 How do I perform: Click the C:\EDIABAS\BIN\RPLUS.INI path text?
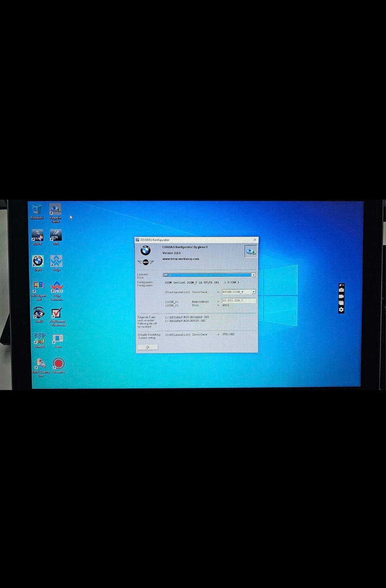tap(185, 321)
